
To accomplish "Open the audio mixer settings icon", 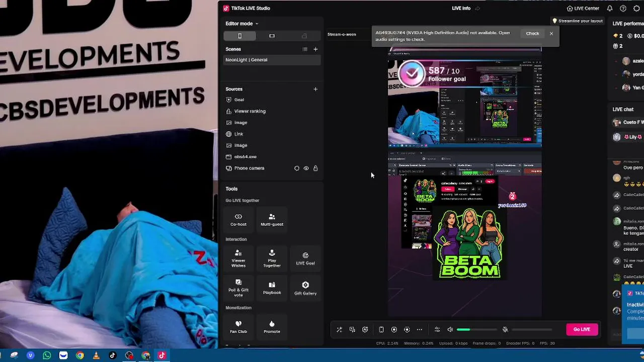I will (437, 330).
